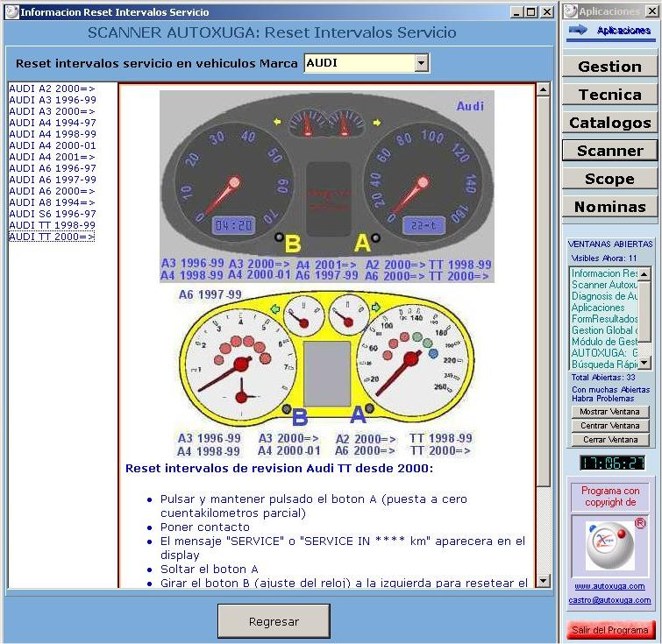Screen dimensions: 662x644
Task: Open the Scope section
Action: [609, 179]
